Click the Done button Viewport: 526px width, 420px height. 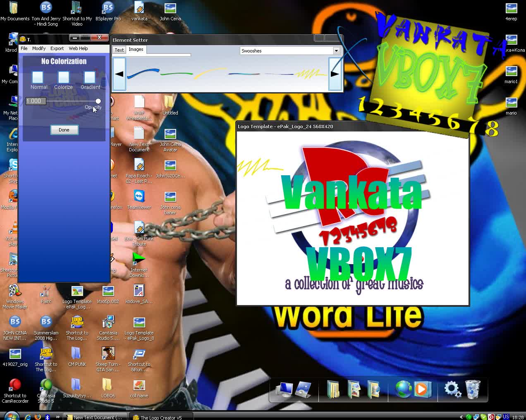[64, 130]
